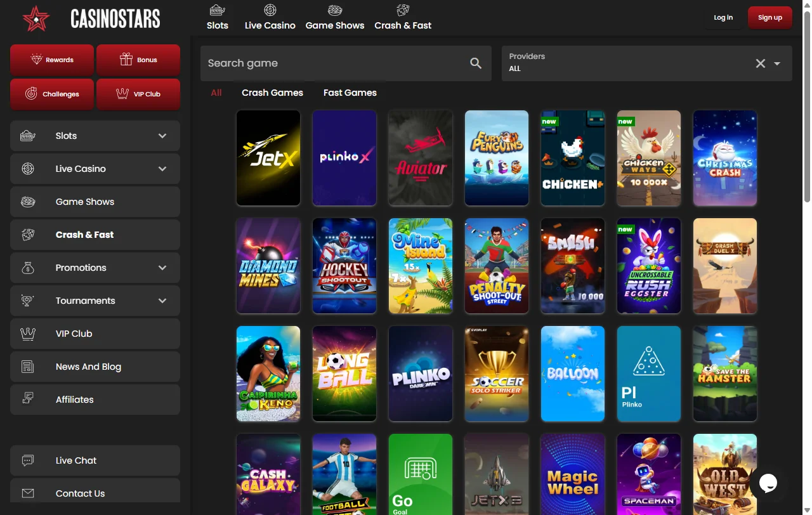Open the Fury Penguins game tile
The height and width of the screenshot is (515, 812).
497,158
